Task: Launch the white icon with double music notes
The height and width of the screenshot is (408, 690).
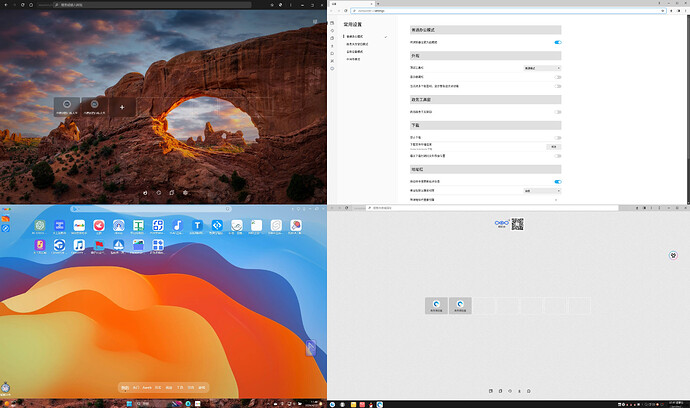Action: point(79,245)
